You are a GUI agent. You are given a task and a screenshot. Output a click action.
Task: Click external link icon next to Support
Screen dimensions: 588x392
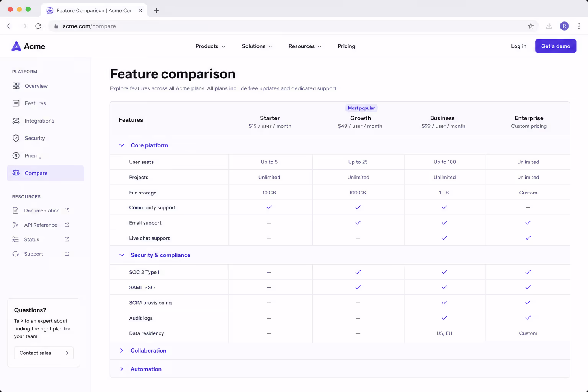pos(67,254)
